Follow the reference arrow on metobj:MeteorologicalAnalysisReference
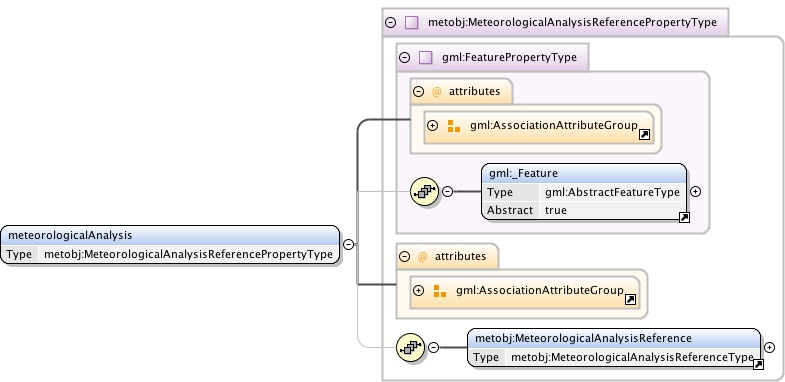This screenshot has width=785, height=382. [x=758, y=364]
